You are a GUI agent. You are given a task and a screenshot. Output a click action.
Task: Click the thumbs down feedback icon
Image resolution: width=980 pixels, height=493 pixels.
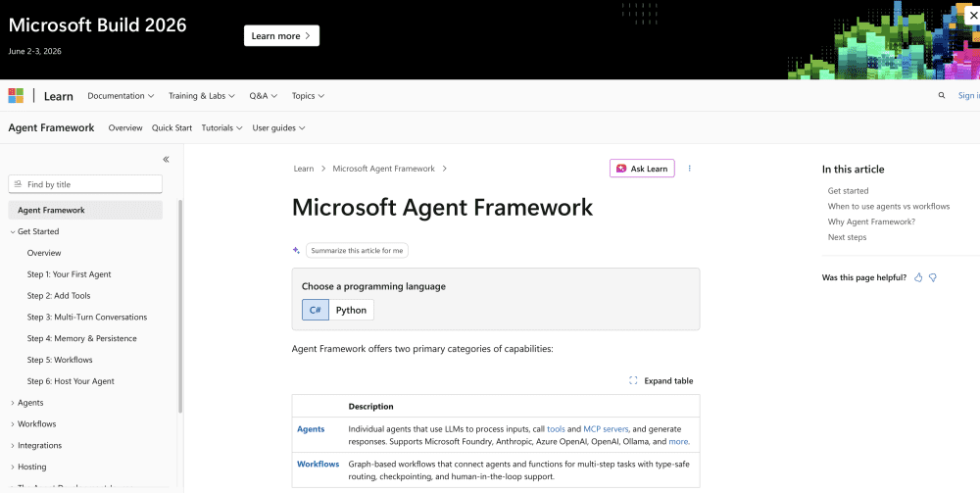933,277
